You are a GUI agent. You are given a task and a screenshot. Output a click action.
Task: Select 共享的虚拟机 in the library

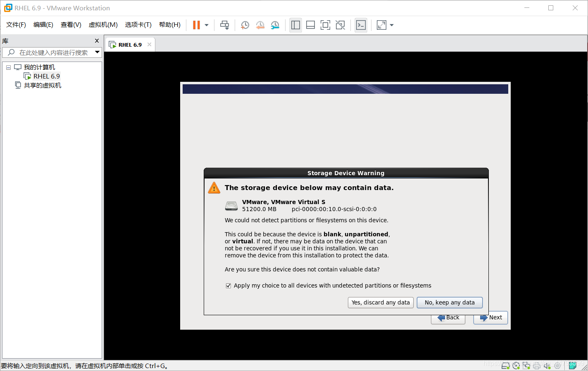43,86
